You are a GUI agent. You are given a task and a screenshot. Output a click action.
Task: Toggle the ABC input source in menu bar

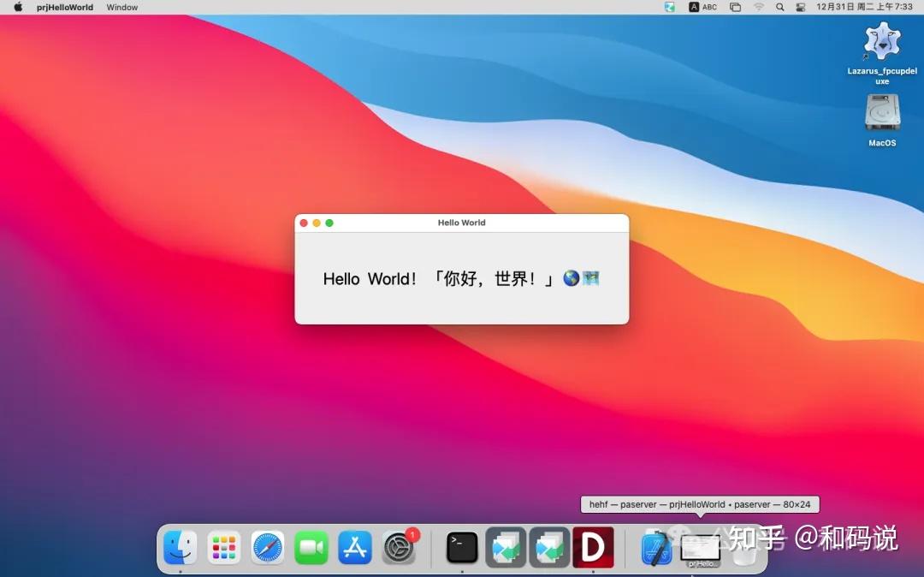coord(702,7)
